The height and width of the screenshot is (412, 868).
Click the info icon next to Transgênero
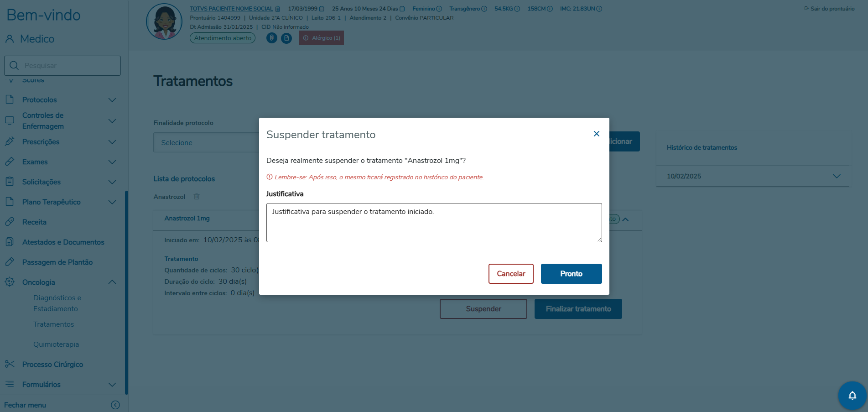tap(484, 9)
